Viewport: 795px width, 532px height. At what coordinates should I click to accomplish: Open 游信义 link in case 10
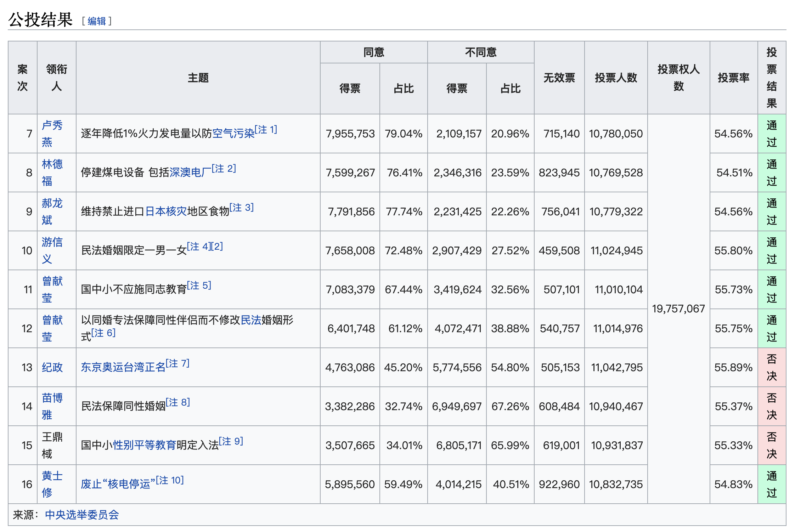[x=52, y=242]
